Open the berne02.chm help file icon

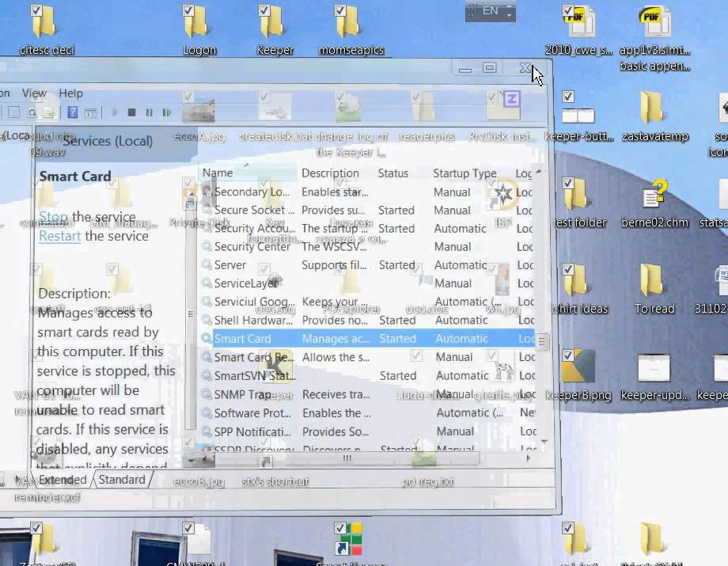[654, 196]
